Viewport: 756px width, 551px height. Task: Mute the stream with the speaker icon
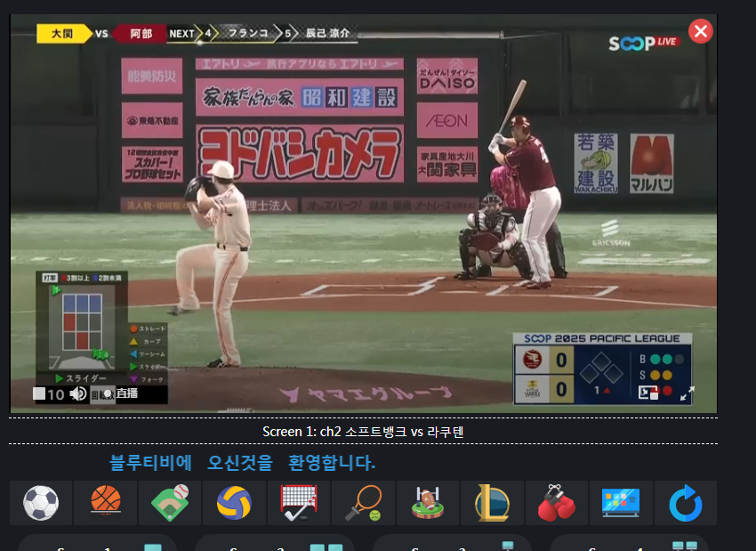[x=77, y=393]
